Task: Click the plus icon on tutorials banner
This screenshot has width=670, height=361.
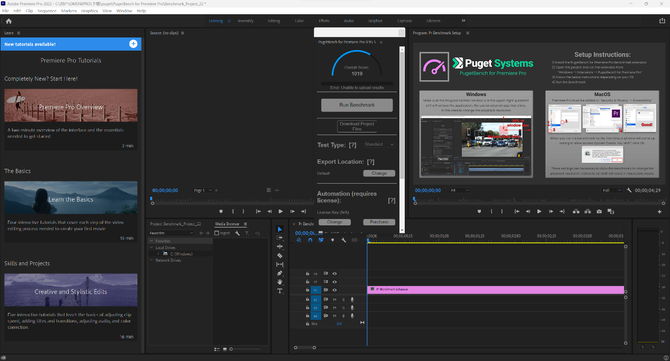Action: click(x=133, y=44)
